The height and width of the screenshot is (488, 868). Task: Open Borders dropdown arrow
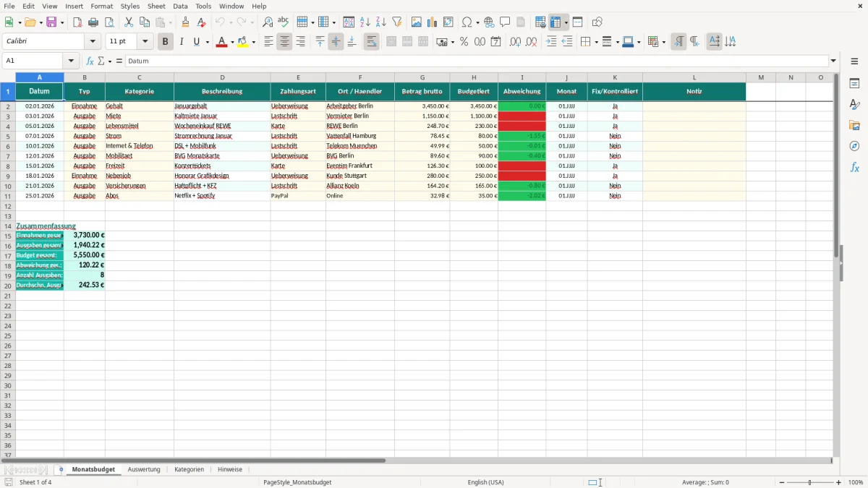596,42
